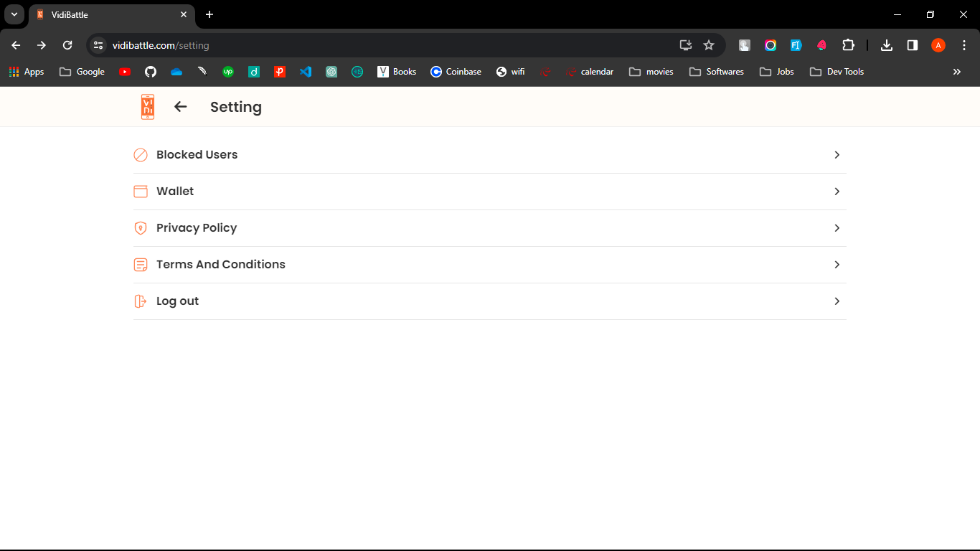The width and height of the screenshot is (980, 551).
Task: Open the teal circle mail bookmark
Action: pos(357,72)
